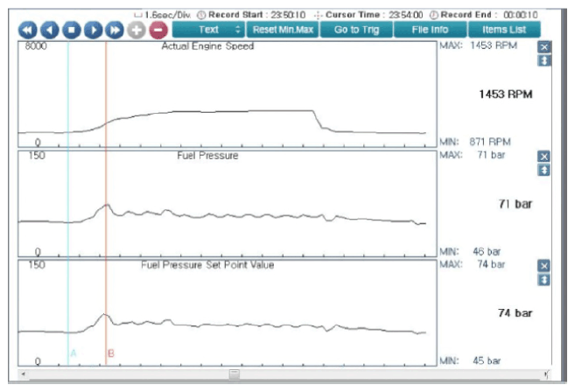Open the Text display mode dropdown

tap(209, 30)
